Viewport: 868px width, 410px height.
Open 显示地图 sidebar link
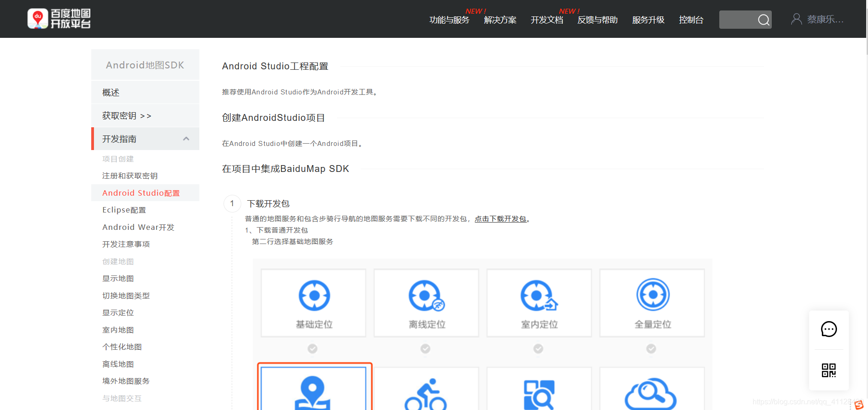point(118,279)
